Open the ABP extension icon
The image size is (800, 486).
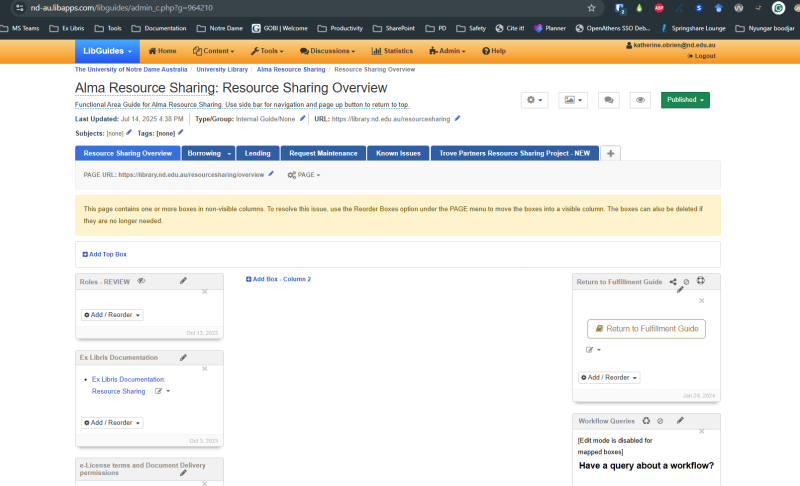[659, 8]
